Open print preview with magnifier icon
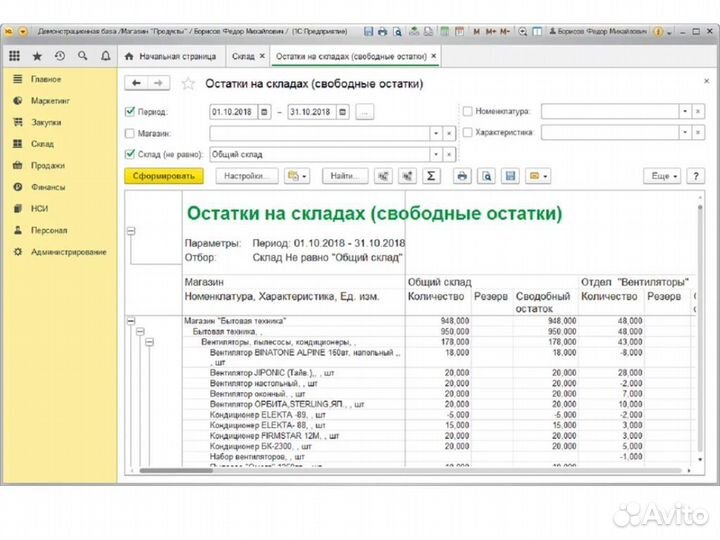 point(485,176)
